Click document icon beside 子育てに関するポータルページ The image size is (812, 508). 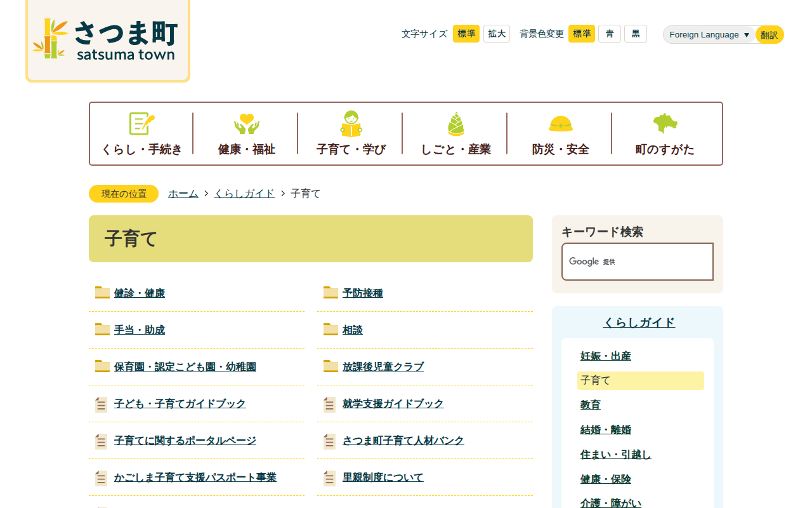click(101, 441)
